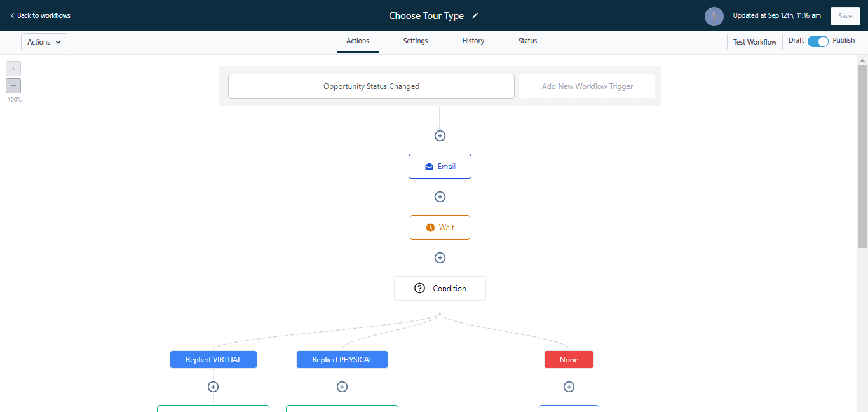Open the History tab
This screenshot has height=412, width=868.
click(473, 41)
